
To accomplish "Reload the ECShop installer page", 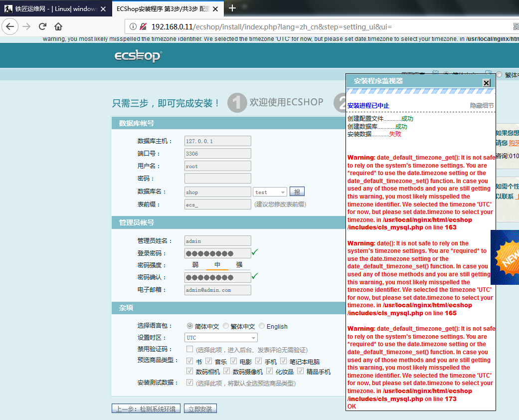I will click(x=42, y=26).
